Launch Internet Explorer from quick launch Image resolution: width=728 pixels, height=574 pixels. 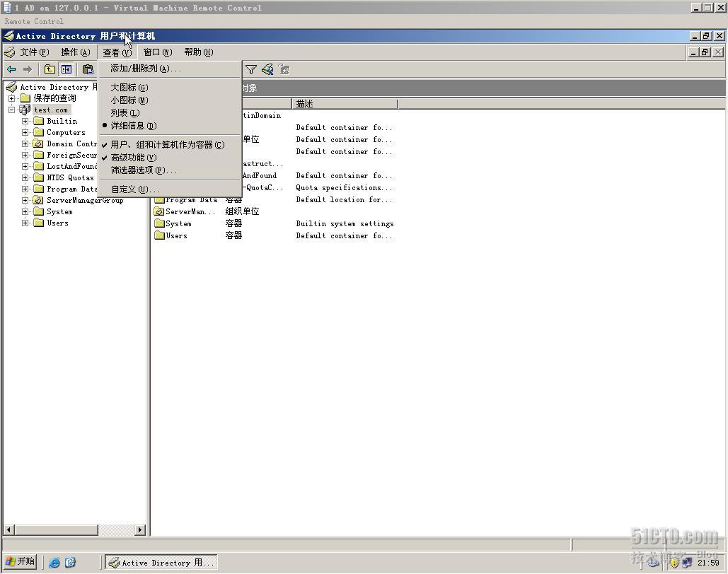54,563
